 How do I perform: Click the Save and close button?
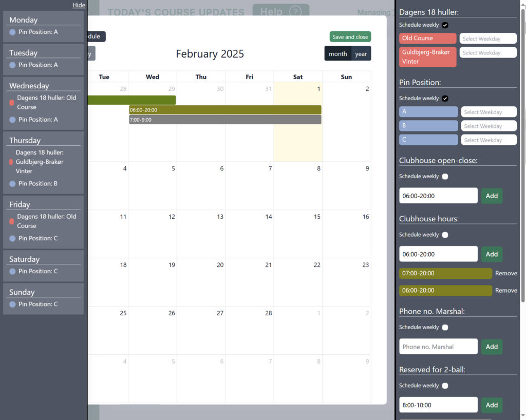coord(350,37)
